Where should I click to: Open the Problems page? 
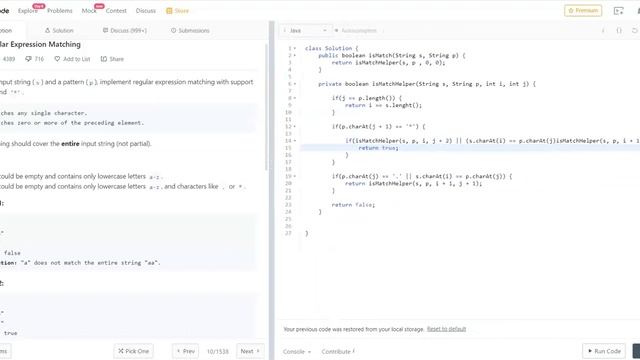pyautogui.click(x=60, y=11)
